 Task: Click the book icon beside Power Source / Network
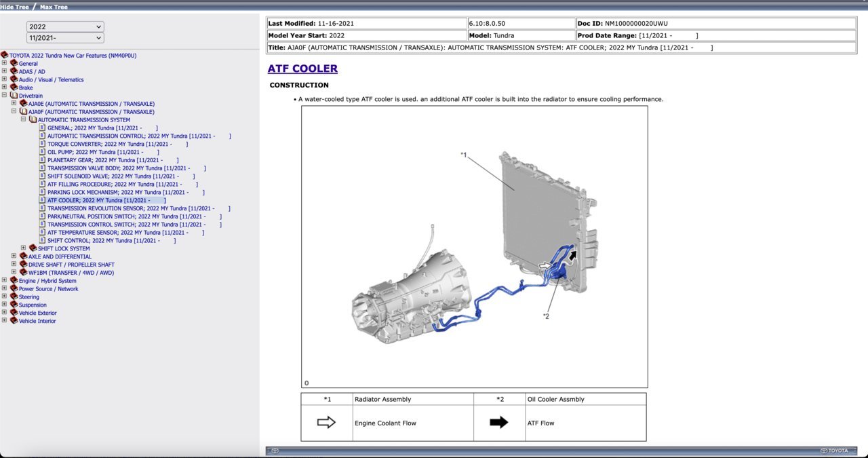(14, 288)
